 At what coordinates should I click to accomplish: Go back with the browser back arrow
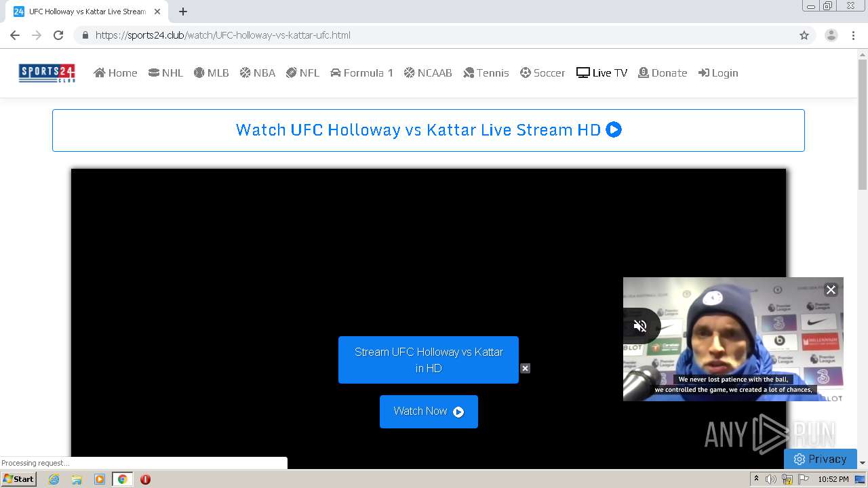[x=15, y=35]
